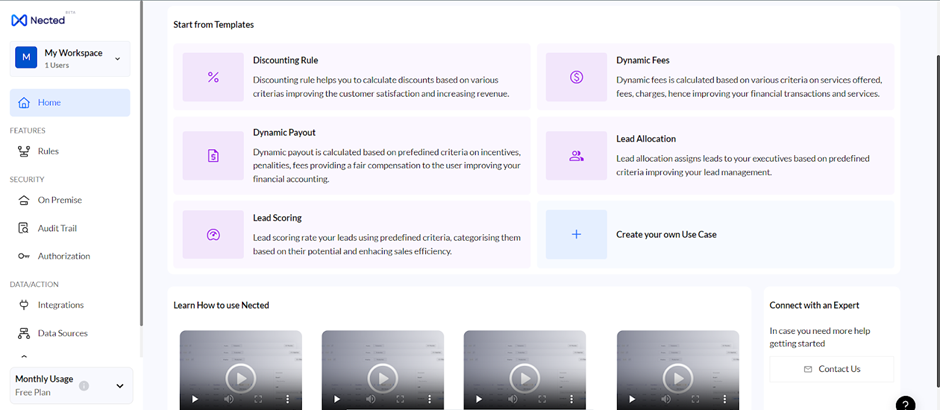
Task: Select the Lead Allocation template title
Action: (x=646, y=139)
